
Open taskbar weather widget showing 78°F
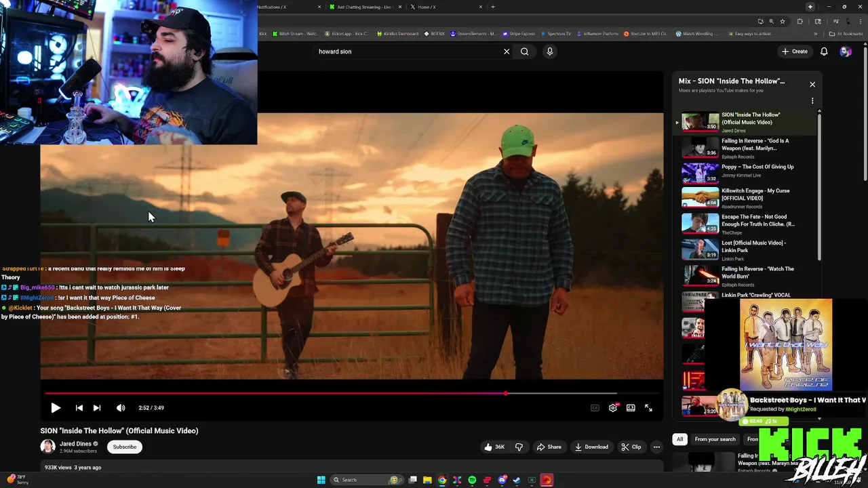[x=18, y=480]
